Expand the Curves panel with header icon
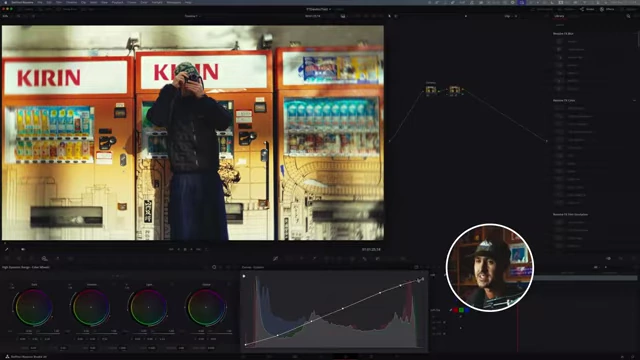 416,267
